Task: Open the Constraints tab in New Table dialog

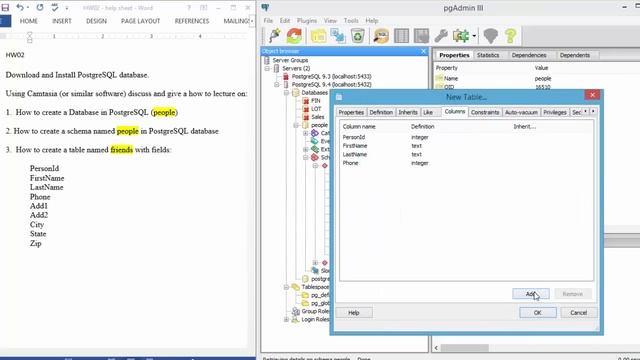Action: click(x=485, y=112)
